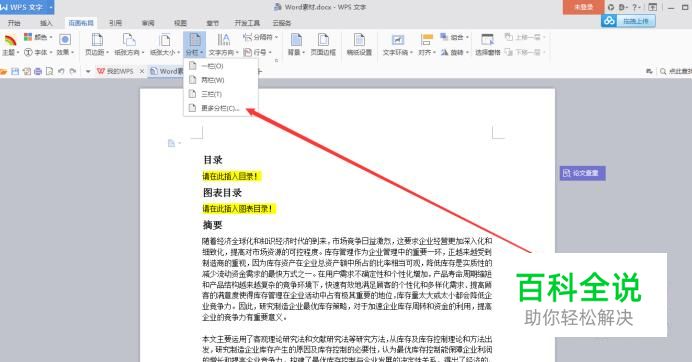Click the printer icon in quick access bar
Viewport: 692px width, 362px height.
click(x=38, y=71)
